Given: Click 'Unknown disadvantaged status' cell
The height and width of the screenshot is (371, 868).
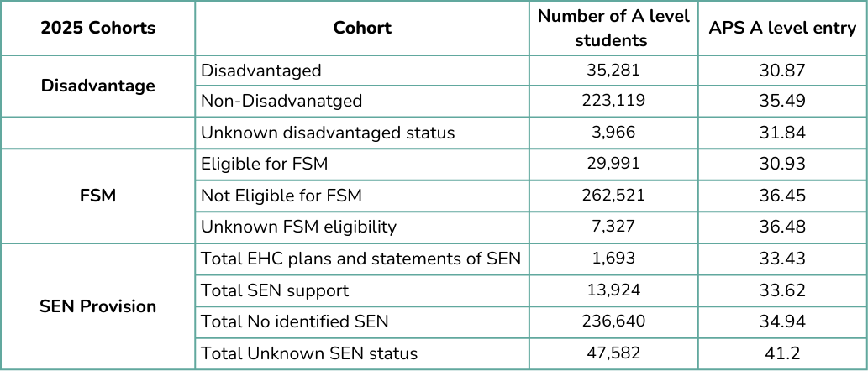Looking at the screenshot, I should [x=328, y=133].
